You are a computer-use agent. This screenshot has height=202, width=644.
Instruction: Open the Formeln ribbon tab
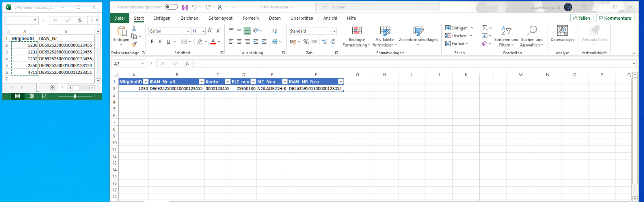point(250,18)
